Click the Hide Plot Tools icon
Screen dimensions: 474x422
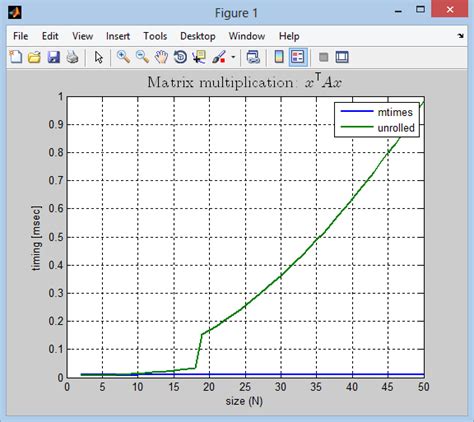coord(323,57)
